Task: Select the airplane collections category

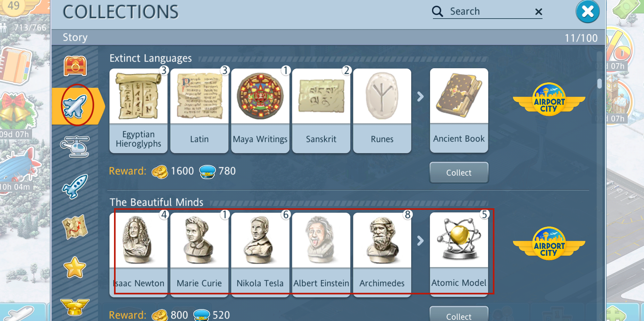Action: 75,106
